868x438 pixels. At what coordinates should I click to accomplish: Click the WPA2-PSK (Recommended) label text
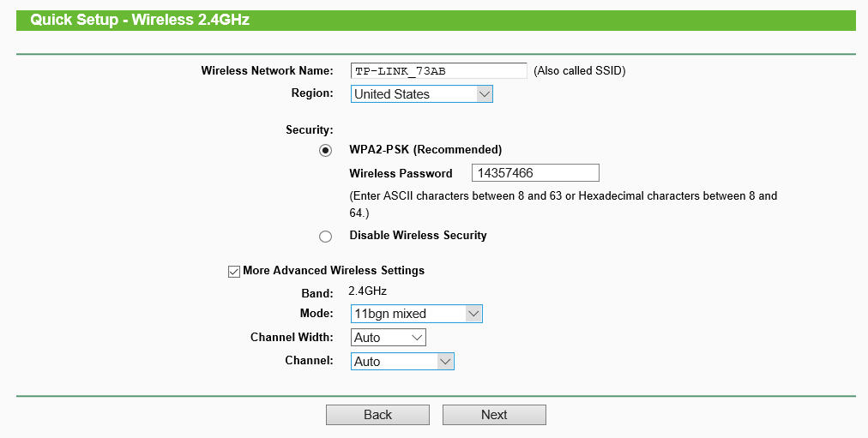coord(425,150)
